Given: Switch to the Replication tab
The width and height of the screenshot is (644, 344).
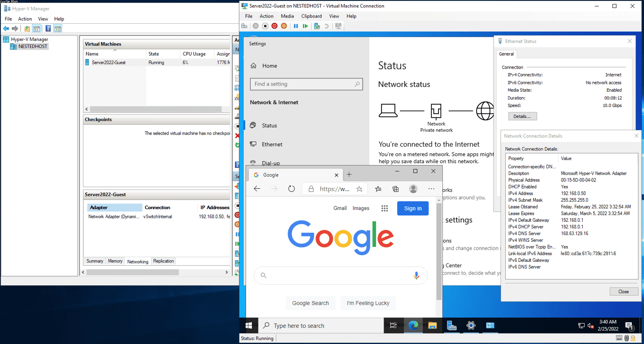Looking at the screenshot, I should pos(163,261).
